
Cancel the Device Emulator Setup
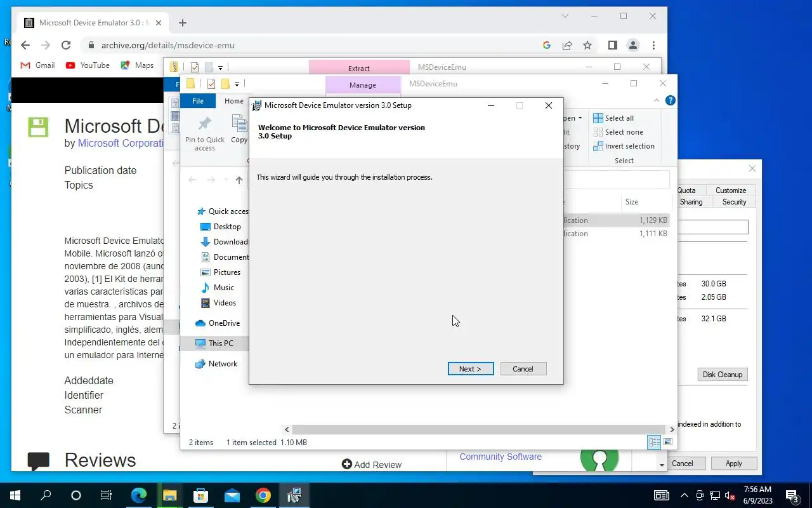tap(523, 369)
